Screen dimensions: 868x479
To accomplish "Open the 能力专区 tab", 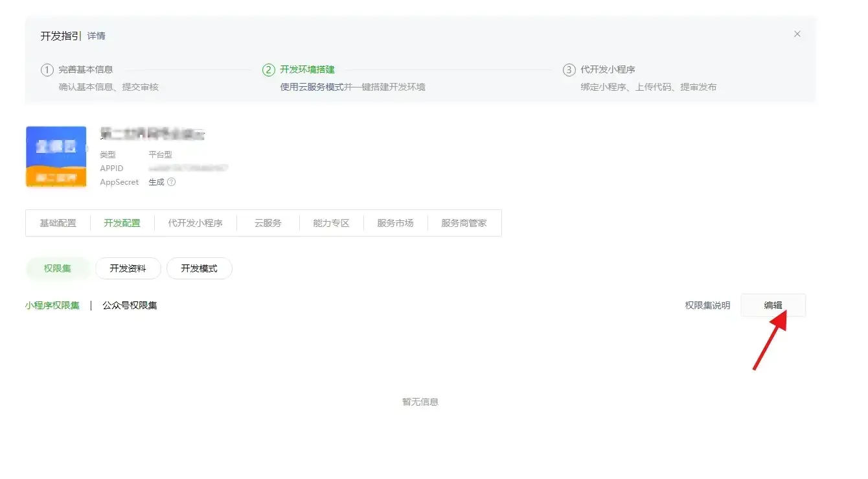I will (331, 223).
